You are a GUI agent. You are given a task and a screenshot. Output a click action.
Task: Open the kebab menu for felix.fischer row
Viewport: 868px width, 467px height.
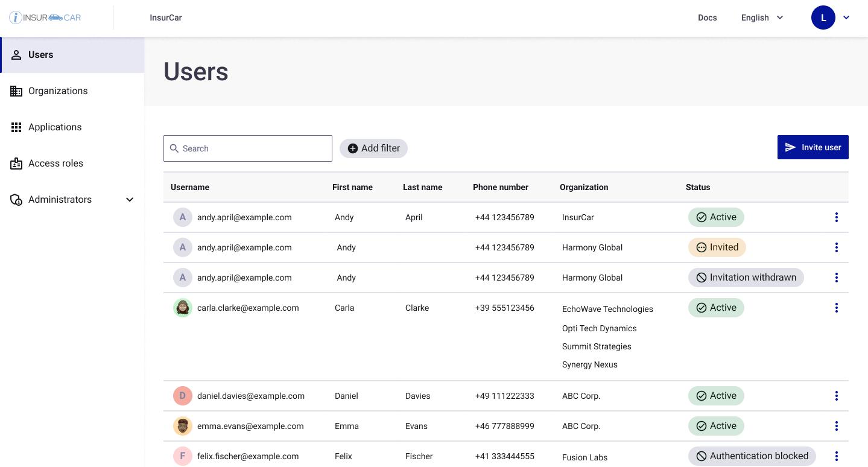(837, 456)
